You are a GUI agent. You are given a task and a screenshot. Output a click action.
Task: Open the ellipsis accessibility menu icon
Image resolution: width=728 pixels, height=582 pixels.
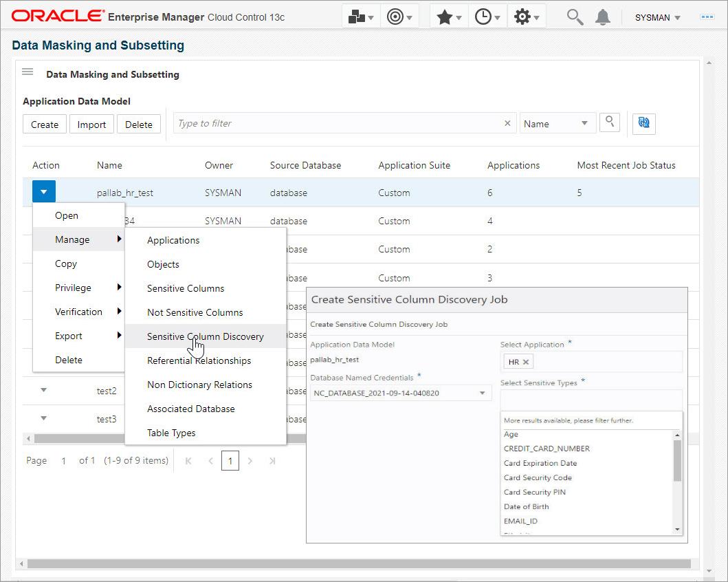tap(707, 17)
